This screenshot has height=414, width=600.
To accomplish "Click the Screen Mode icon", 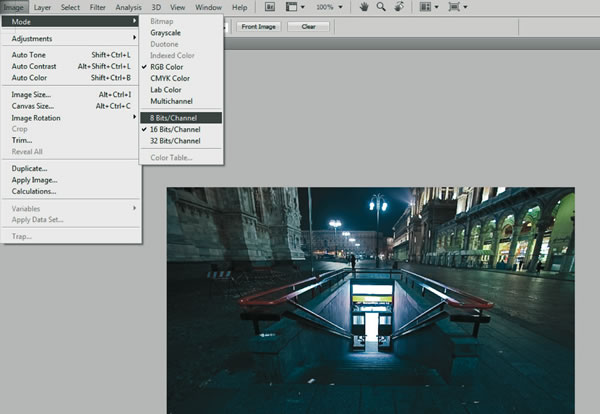I will 454,7.
